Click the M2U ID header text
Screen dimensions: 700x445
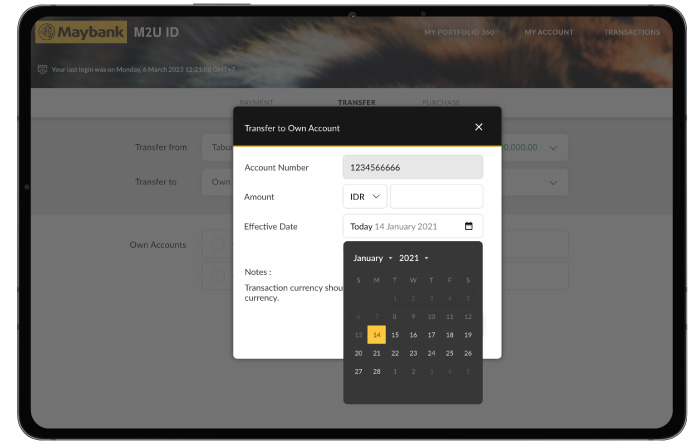[x=156, y=32]
